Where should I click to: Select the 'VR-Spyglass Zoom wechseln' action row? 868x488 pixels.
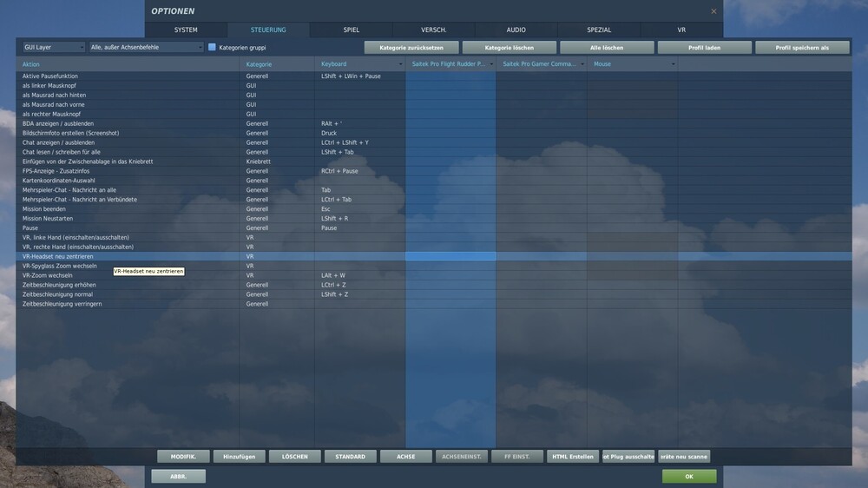[434, 266]
